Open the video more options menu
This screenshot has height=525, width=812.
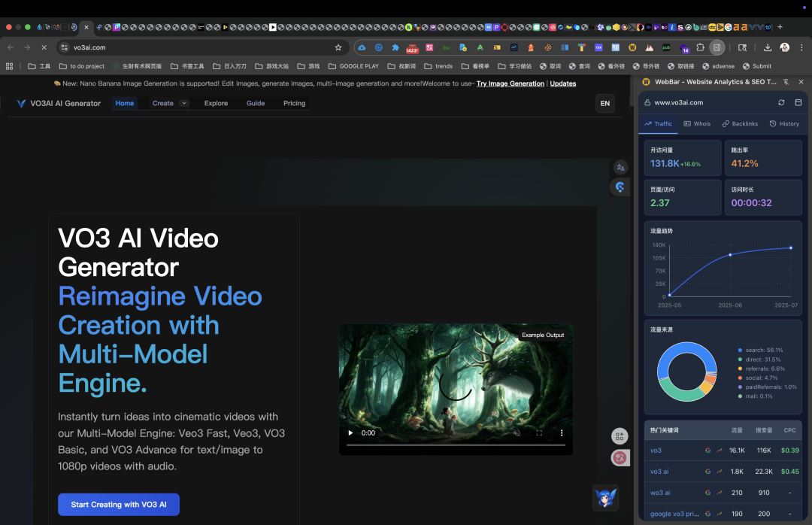562,432
